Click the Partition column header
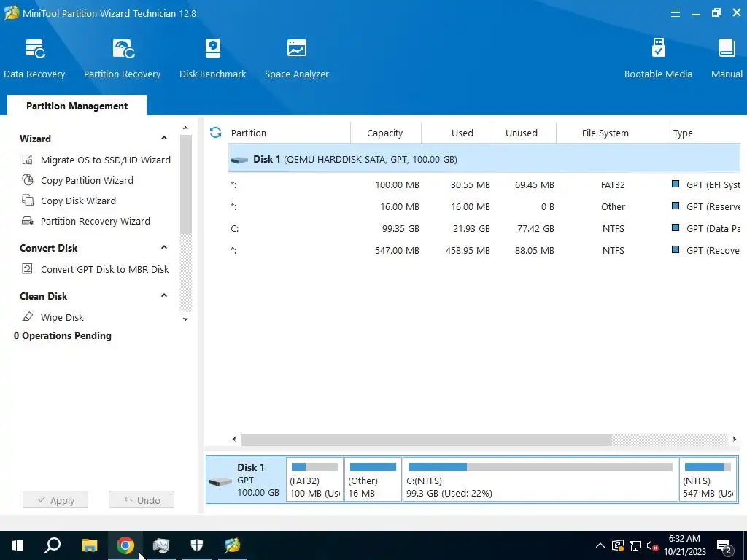This screenshot has width=747, height=560. [289, 133]
